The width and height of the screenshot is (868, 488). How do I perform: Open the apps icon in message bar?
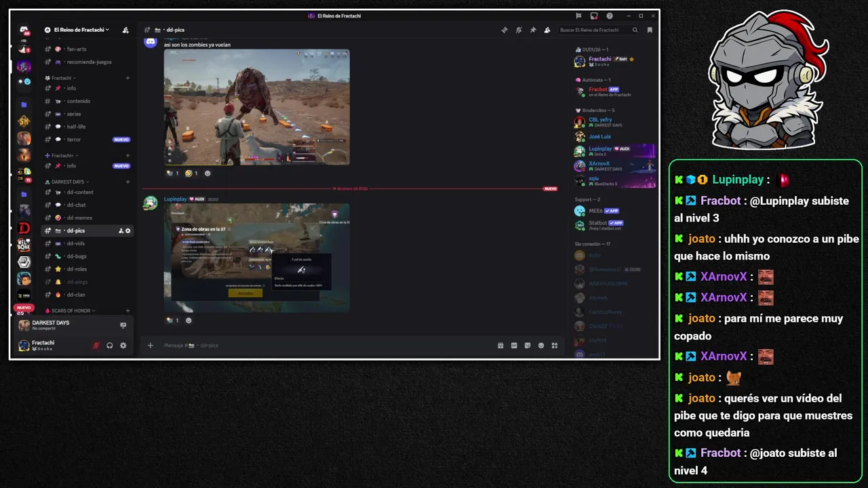555,346
